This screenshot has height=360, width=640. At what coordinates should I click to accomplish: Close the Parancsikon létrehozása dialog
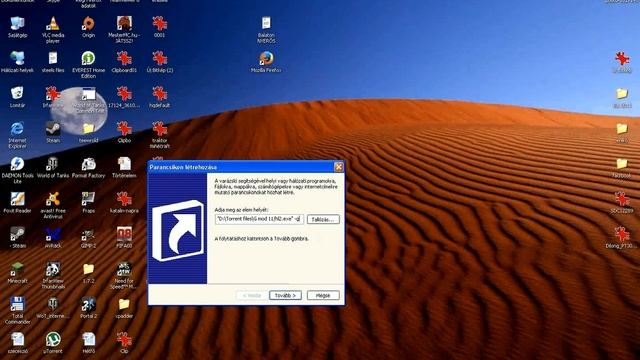coord(338,167)
